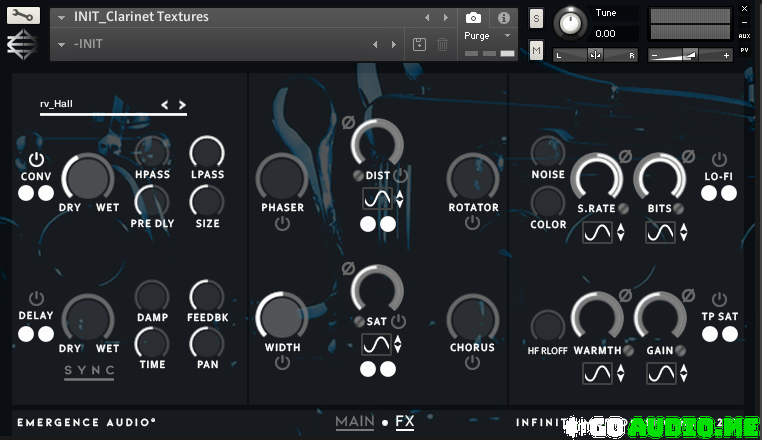
Task: Open the DIST LFO waveform shape box
Action: pos(378,199)
